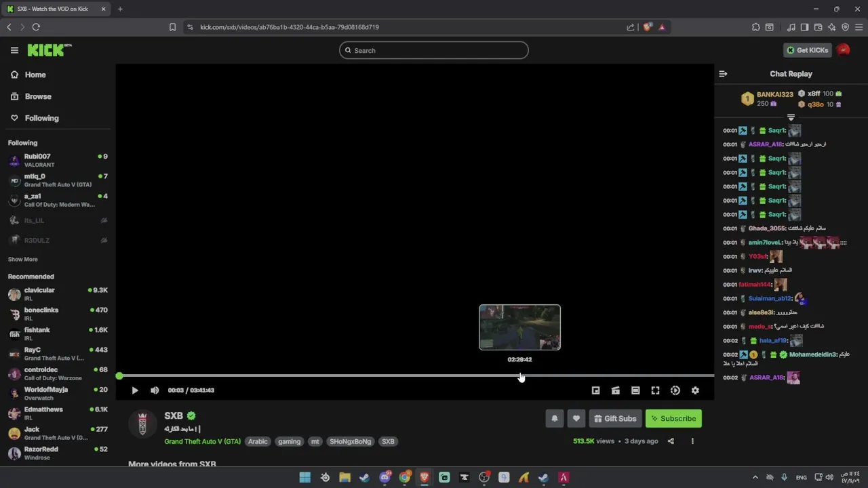Click the Get KICKs button
868x488 pixels.
click(x=808, y=50)
